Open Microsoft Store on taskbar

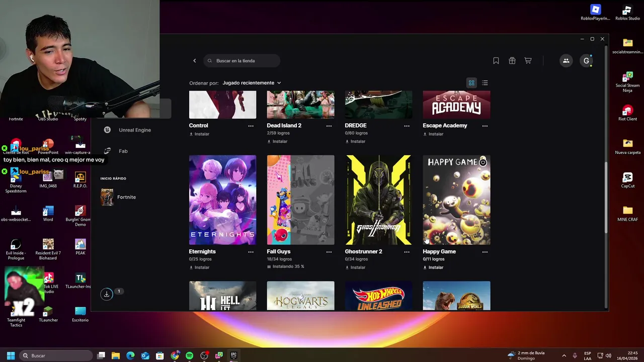coord(160,355)
